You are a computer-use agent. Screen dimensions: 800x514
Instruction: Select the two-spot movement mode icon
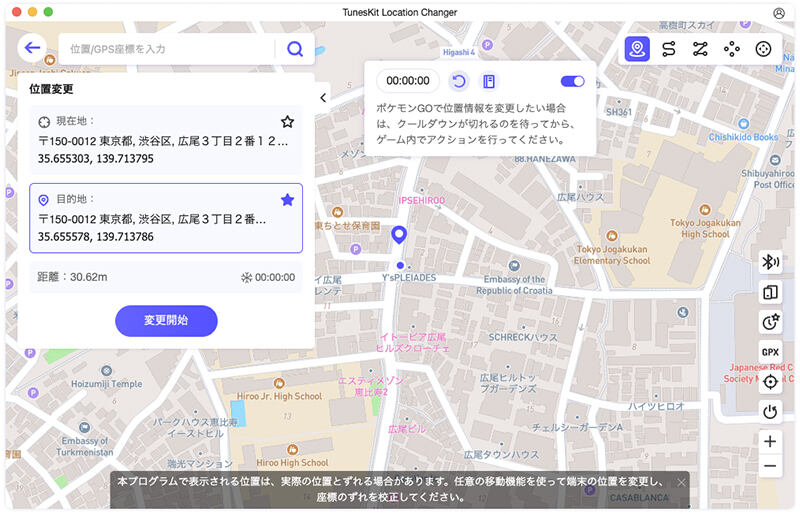pyautogui.click(x=668, y=49)
